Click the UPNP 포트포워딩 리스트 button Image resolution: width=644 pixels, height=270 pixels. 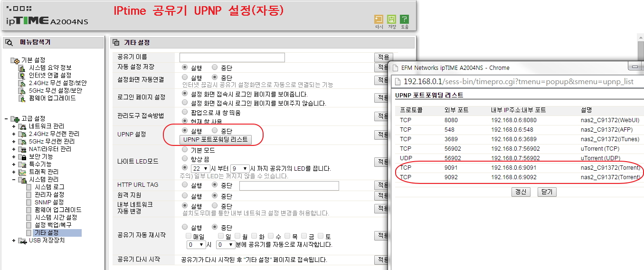tap(216, 139)
